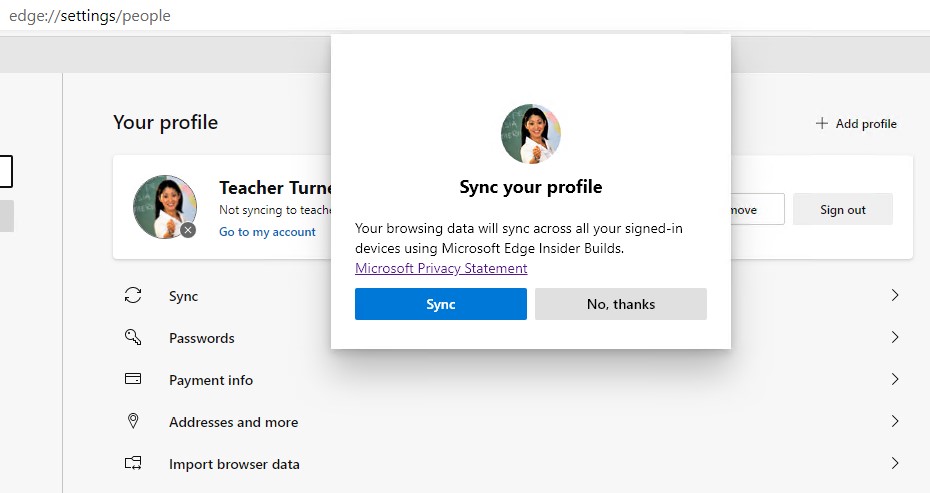Click the Add profile button
Image resolution: width=930 pixels, height=493 pixels.
tap(856, 123)
